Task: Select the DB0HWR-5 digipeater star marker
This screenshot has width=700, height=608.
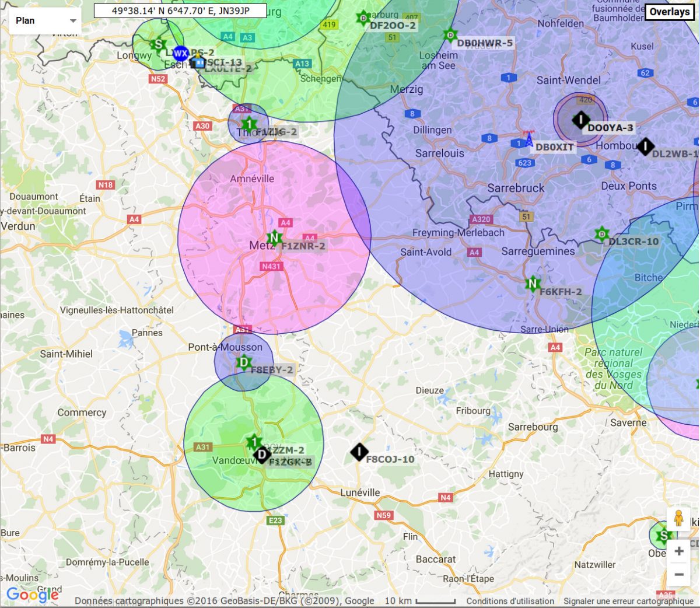Action: pyautogui.click(x=450, y=36)
